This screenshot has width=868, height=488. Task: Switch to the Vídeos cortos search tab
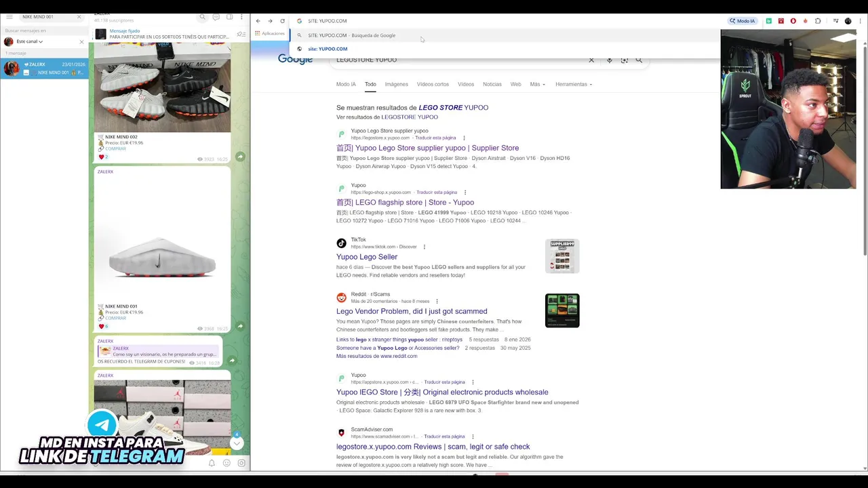tap(433, 84)
